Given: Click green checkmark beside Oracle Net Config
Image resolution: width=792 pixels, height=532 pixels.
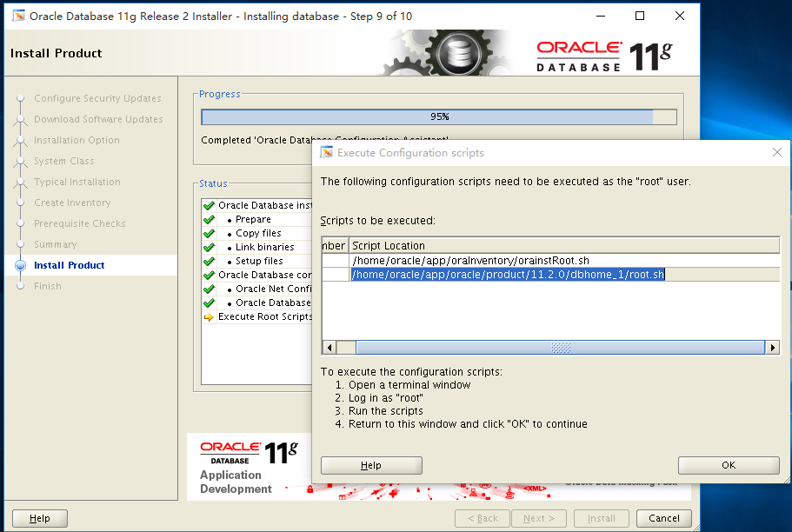Looking at the screenshot, I should (210, 289).
